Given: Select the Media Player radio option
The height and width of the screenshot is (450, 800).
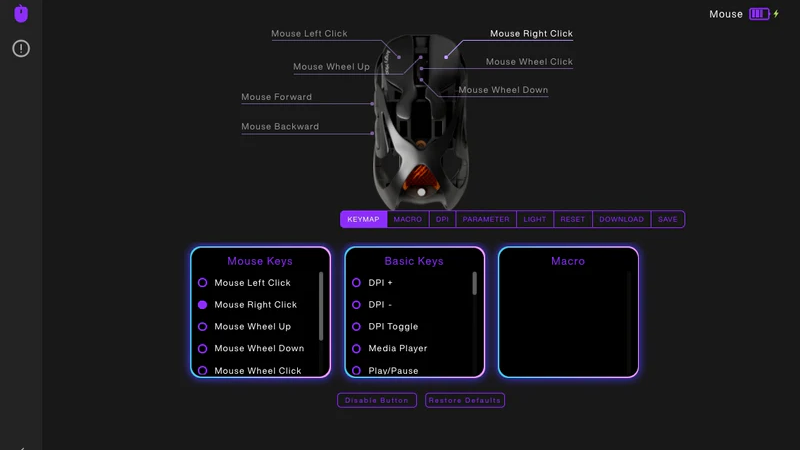Looking at the screenshot, I should (356, 349).
